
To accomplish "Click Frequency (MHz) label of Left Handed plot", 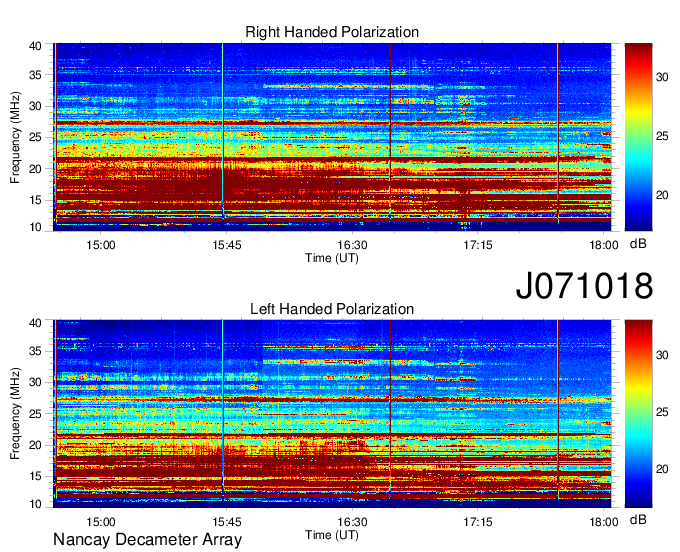I will 16,414.
